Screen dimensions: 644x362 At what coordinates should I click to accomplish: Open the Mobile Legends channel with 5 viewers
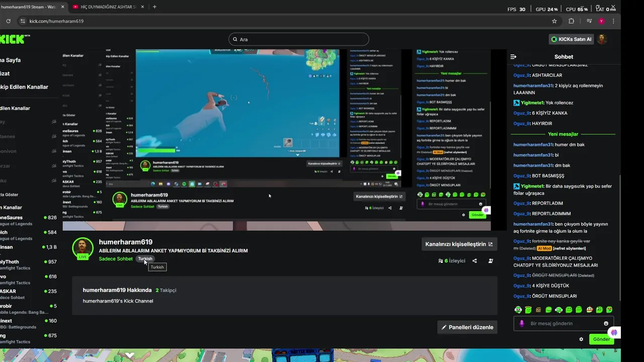coord(28,309)
